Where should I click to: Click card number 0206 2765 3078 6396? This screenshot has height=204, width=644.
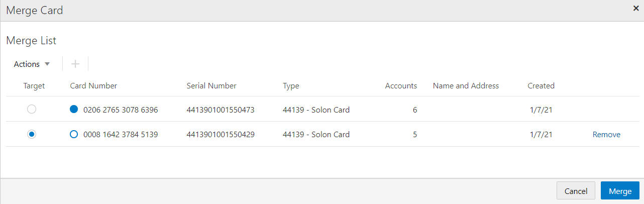coord(121,109)
